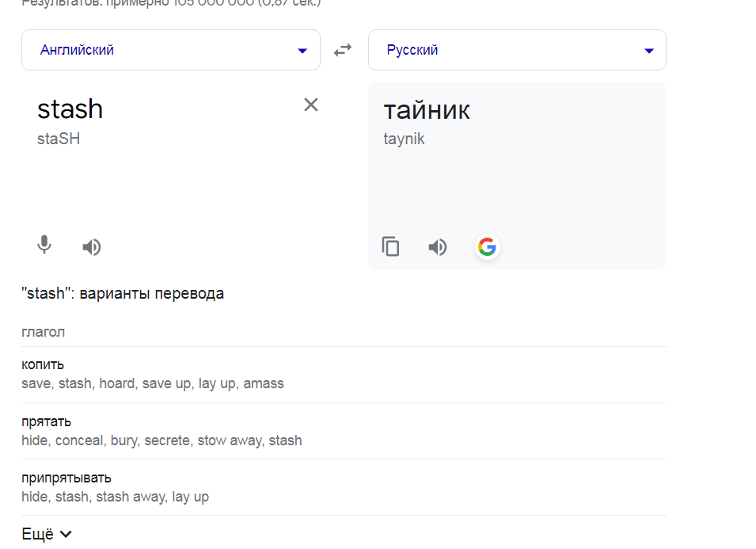Click synonyms line "hide, stash, stash away, lay up"
756x549 pixels.
tap(116, 497)
